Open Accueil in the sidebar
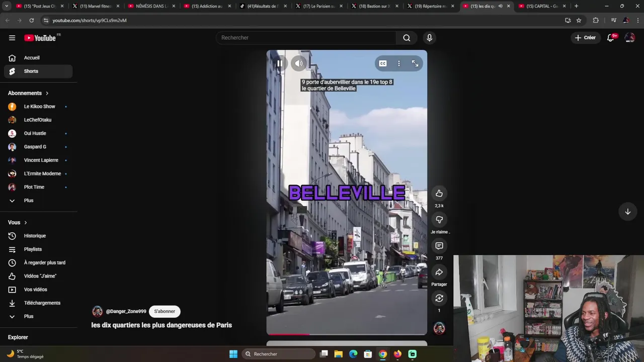This screenshot has width=644, height=362. coord(38,58)
